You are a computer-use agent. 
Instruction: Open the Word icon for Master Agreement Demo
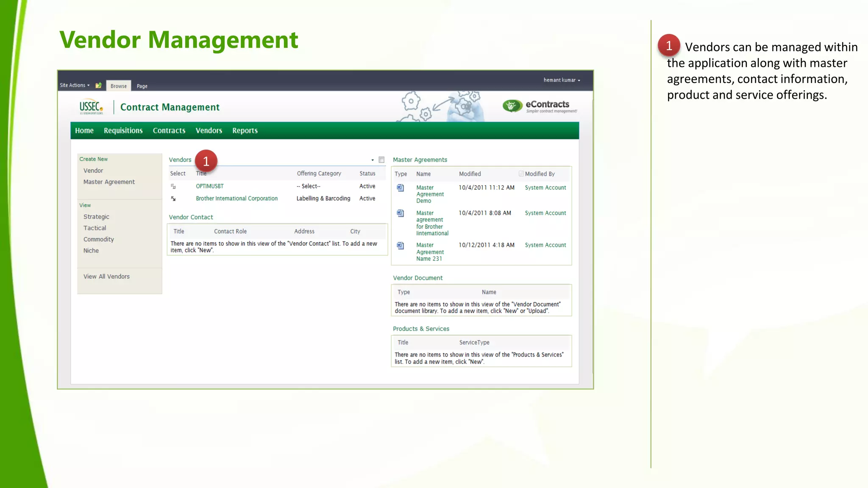(400, 188)
